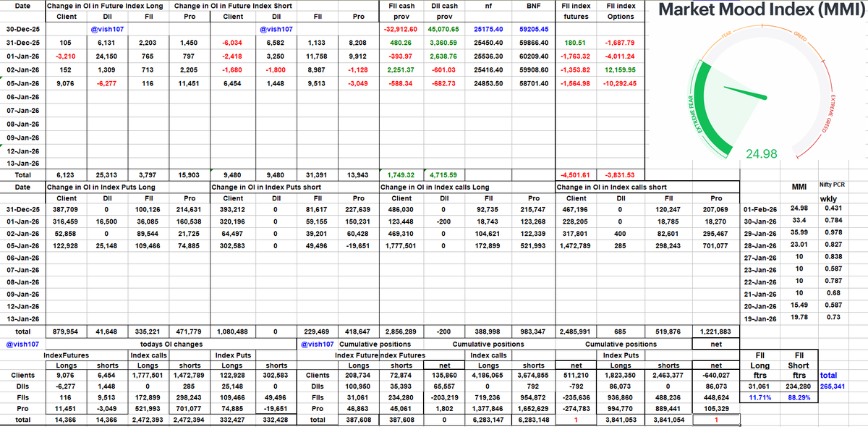Click the 30-Dec-25 date cell
Image resolution: width=868 pixels, height=427 pixels.
pyautogui.click(x=22, y=28)
